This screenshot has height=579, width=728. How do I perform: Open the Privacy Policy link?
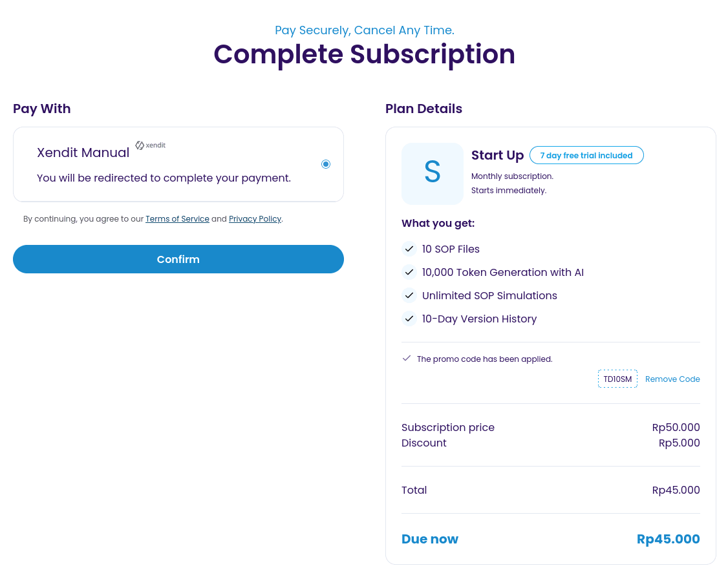pyautogui.click(x=255, y=219)
